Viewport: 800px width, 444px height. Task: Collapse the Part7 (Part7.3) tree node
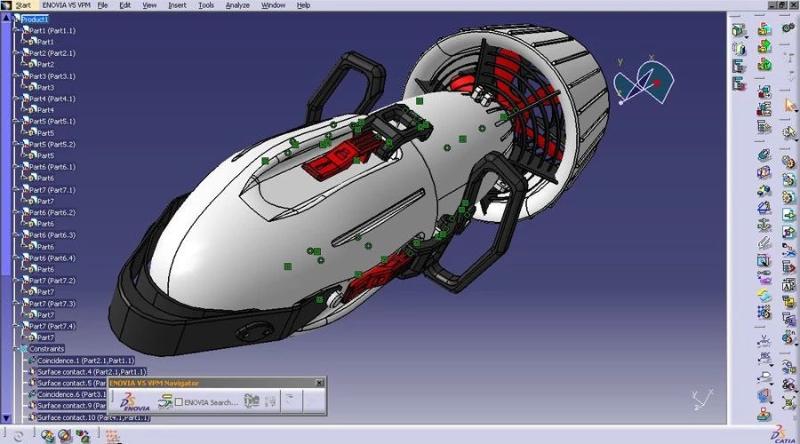pyautogui.click(x=15, y=304)
